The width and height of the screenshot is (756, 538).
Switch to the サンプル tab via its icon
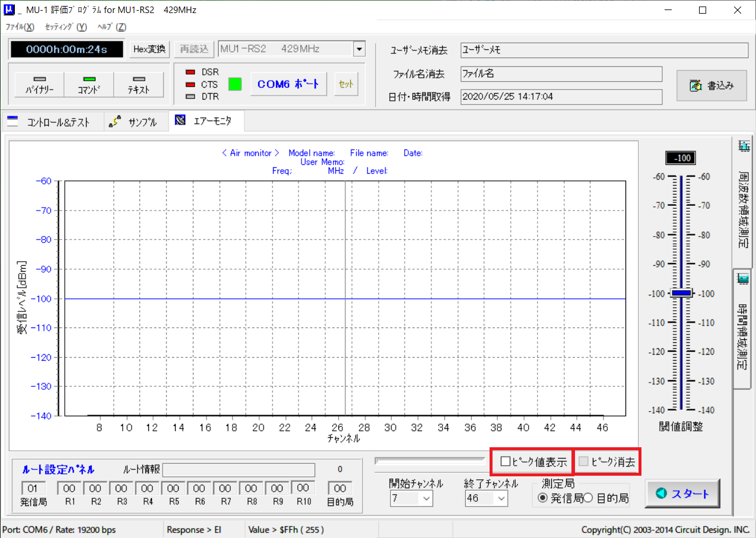115,122
